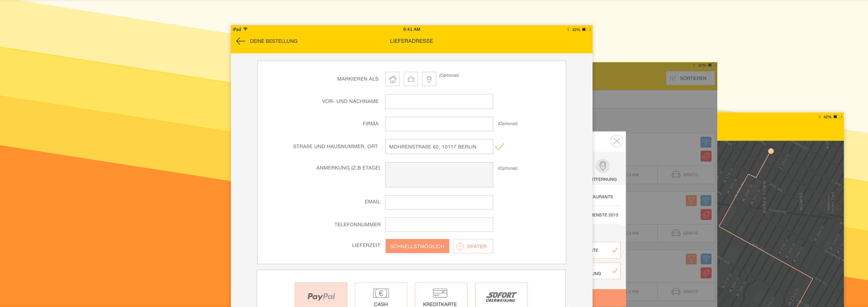
Task: Choose SCHNELLSTMÖGLICH delivery time
Action: 417,246
